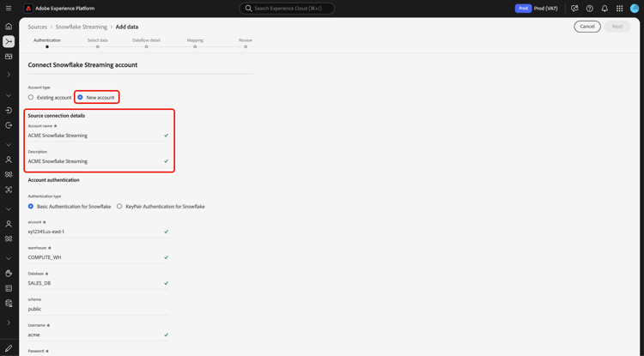This screenshot has width=644, height=356.
Task: Click the Adobe Experience Platform logo
Action: (28, 9)
